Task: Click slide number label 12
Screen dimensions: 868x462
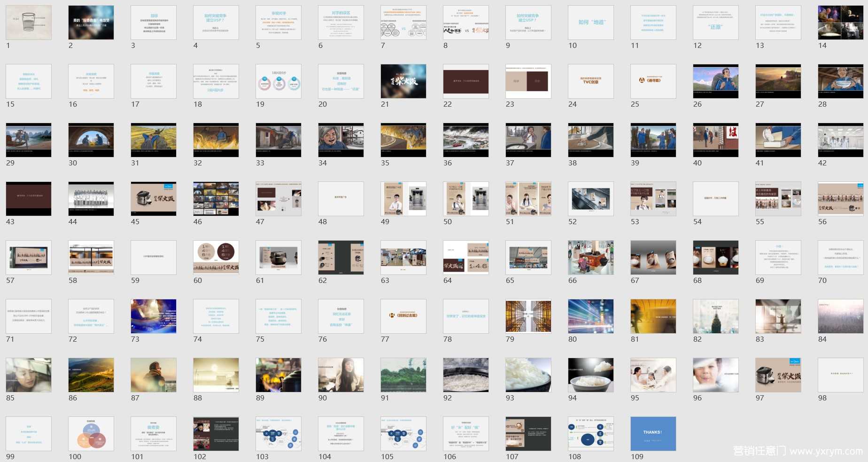Action: pyautogui.click(x=697, y=46)
